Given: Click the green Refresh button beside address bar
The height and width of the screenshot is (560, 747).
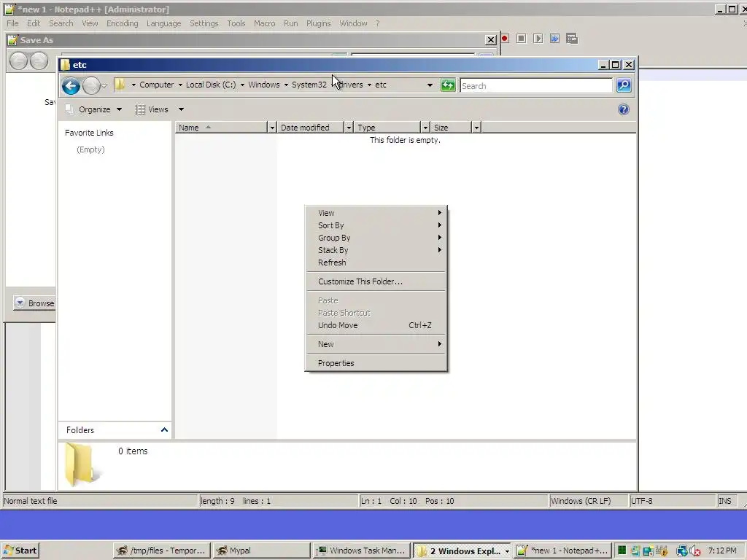Looking at the screenshot, I should click(x=448, y=85).
